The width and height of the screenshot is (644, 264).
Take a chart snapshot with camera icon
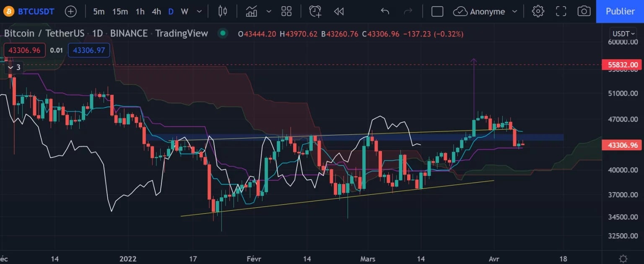(584, 11)
